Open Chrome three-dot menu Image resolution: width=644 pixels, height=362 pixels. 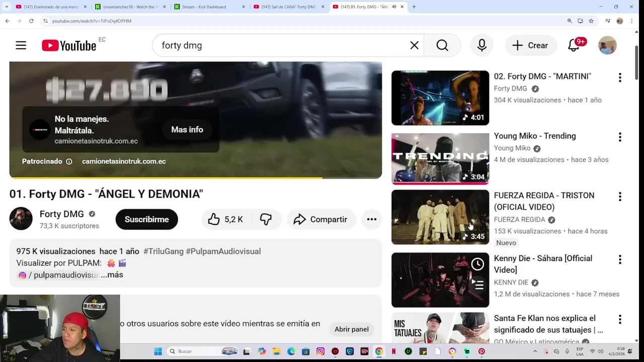[632, 21]
